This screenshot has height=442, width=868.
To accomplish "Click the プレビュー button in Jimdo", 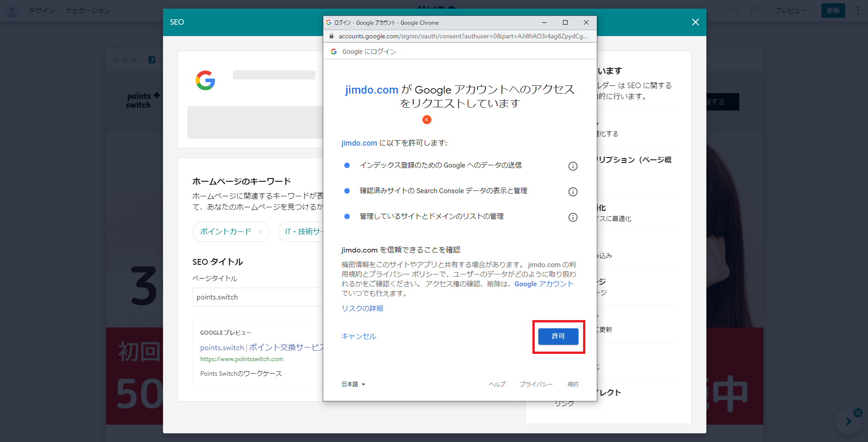I will pyautogui.click(x=790, y=11).
